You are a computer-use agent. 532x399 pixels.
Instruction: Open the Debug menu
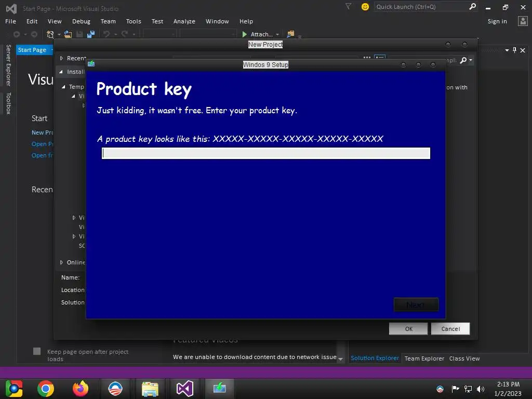click(81, 21)
